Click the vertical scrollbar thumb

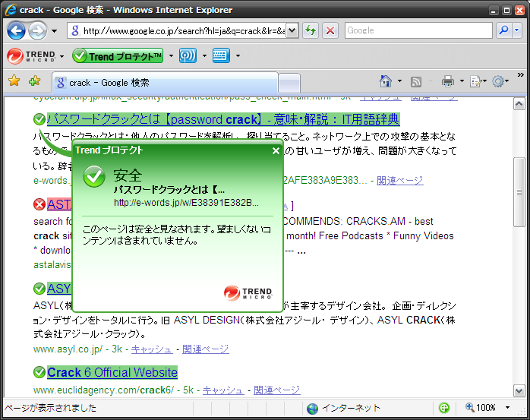pyautogui.click(x=519, y=192)
